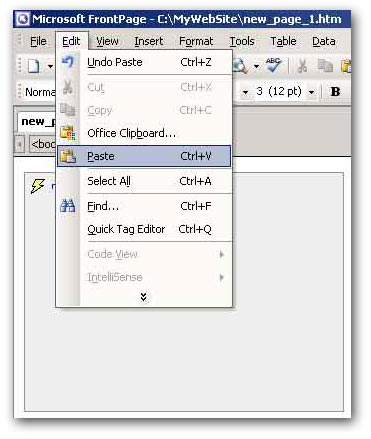This screenshot has height=439, width=371.
Task: Choose Undo Paste menu entry
Action: coord(144,62)
